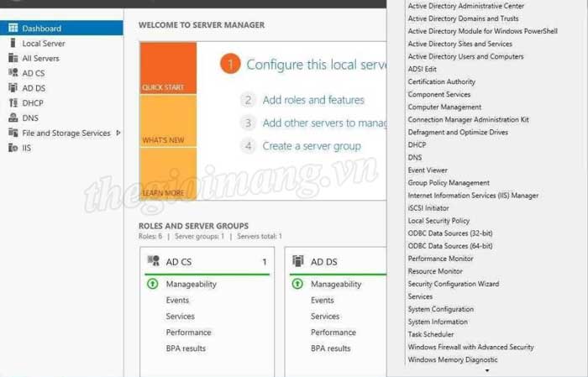588x377 pixels.
Task: Open Computer Management from Tools menu
Action: [x=444, y=107]
